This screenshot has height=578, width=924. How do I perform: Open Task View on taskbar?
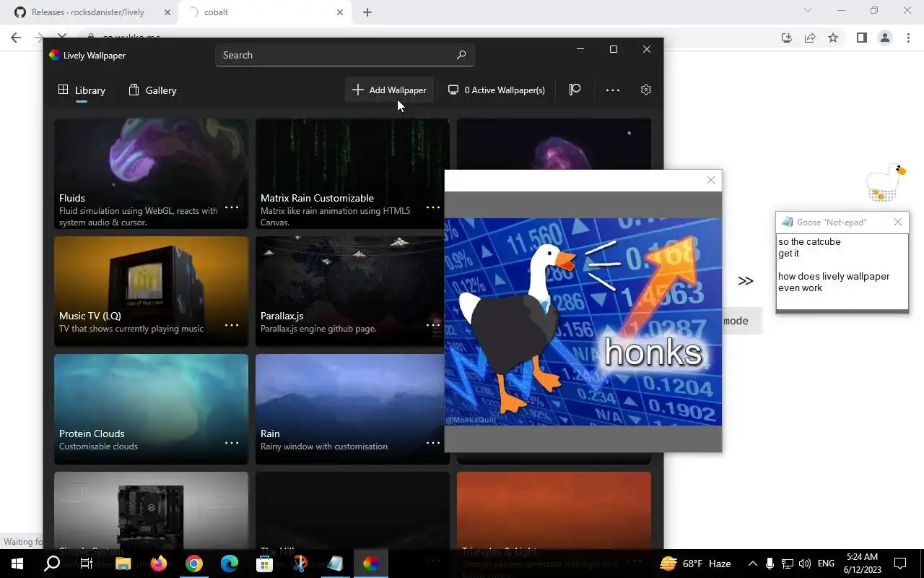87,564
